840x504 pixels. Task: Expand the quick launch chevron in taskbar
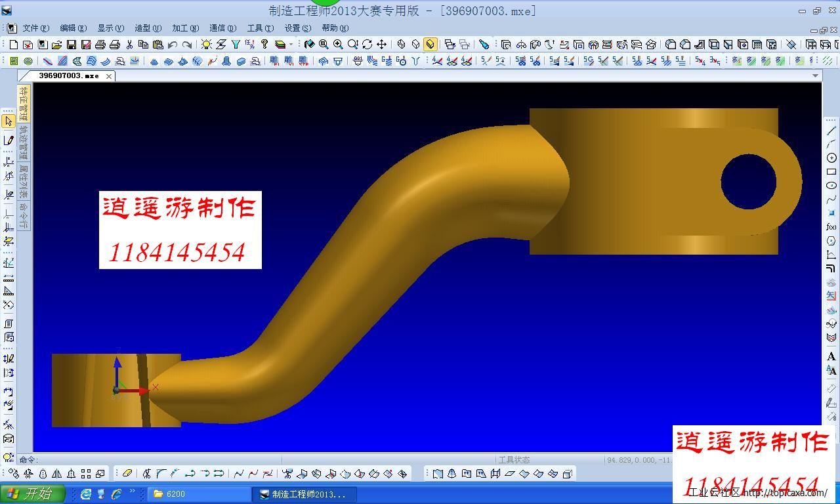click(132, 491)
